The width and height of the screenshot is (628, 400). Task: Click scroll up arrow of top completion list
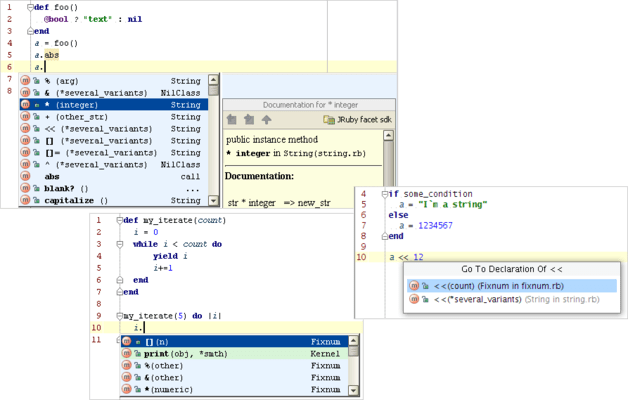(x=213, y=79)
